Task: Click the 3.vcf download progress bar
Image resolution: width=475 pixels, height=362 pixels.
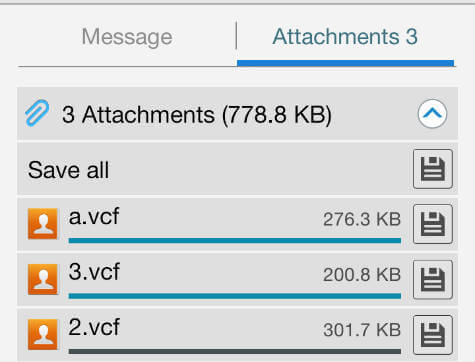Action: point(235,296)
